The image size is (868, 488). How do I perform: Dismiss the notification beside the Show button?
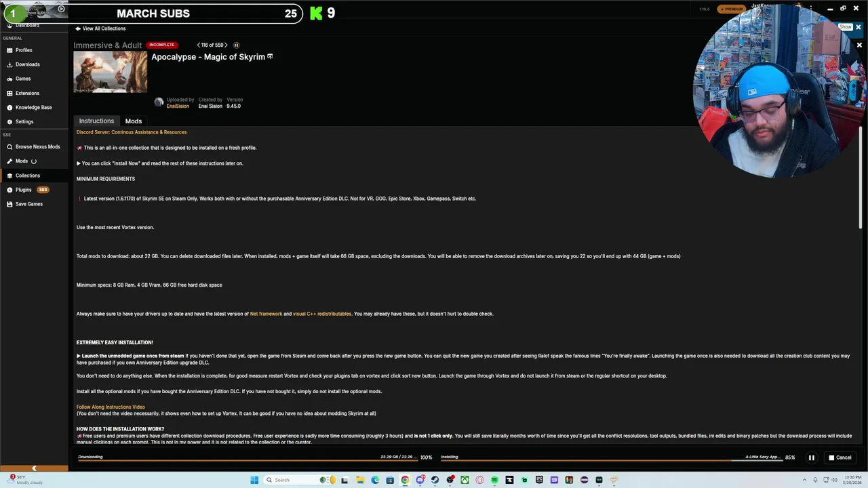858,28
